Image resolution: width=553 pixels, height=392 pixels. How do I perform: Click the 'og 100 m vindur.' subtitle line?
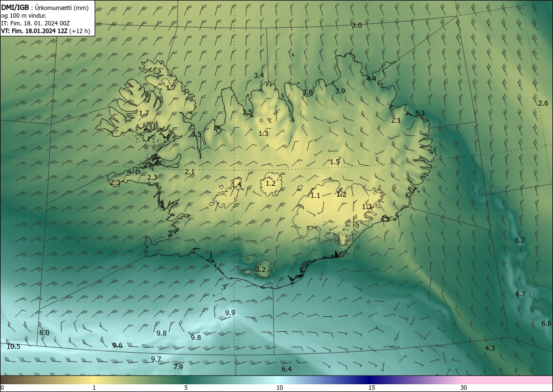(x=24, y=15)
